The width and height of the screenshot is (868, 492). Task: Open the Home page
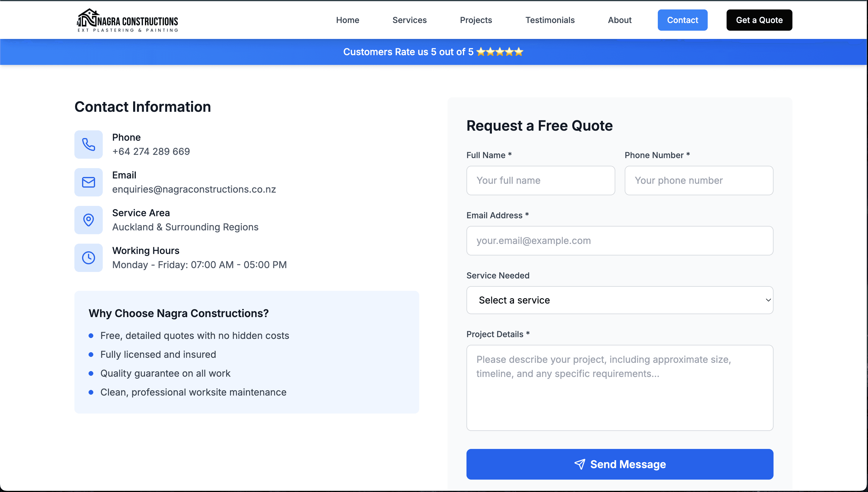pyautogui.click(x=347, y=20)
